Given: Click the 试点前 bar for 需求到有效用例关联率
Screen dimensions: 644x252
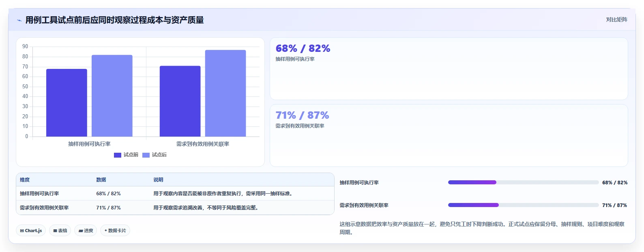Looking at the screenshot, I should coord(180,101).
